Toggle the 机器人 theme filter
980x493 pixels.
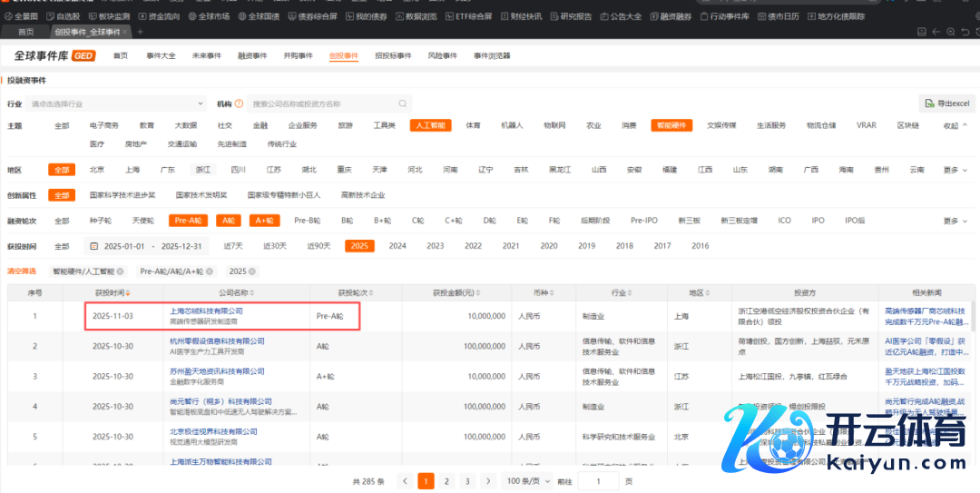pyautogui.click(x=512, y=125)
